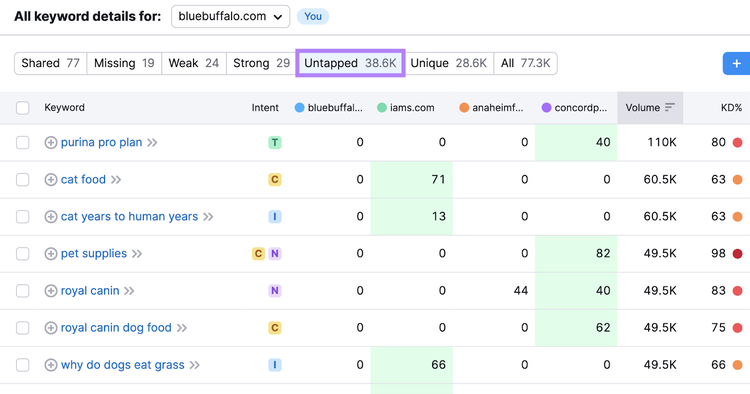Click the add icon beside purina pro plan
This screenshot has width=750, height=394.
pos(51,142)
